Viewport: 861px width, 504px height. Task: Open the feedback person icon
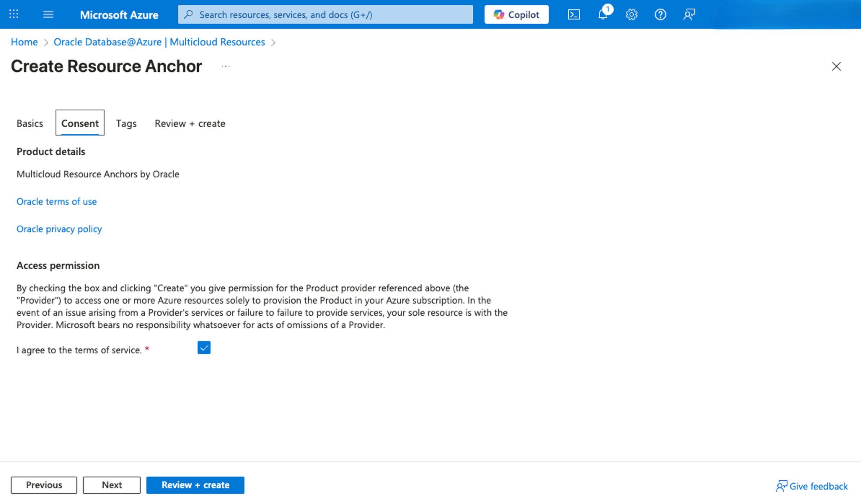(689, 14)
